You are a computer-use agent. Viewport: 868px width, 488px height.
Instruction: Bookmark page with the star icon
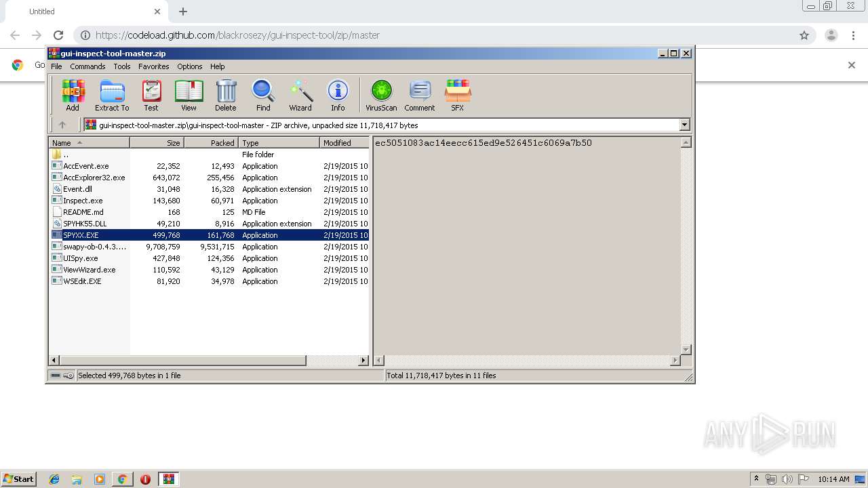pyautogui.click(x=804, y=35)
